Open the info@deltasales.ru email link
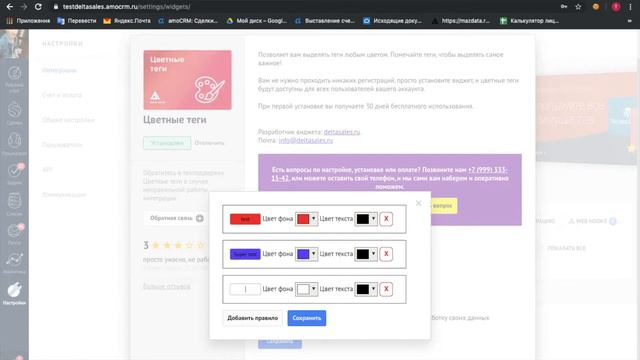The height and width of the screenshot is (360, 640). coord(306,140)
